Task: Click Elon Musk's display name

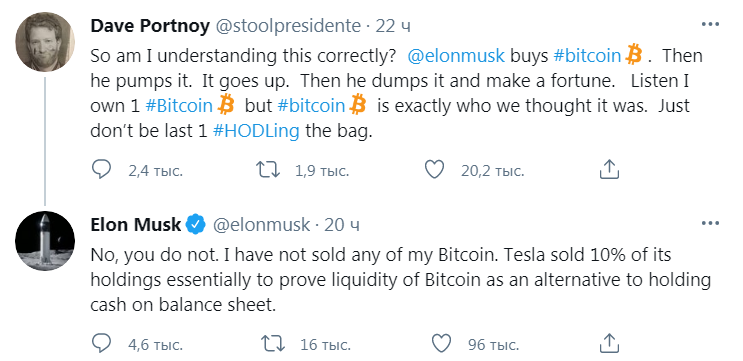Action: point(136,225)
